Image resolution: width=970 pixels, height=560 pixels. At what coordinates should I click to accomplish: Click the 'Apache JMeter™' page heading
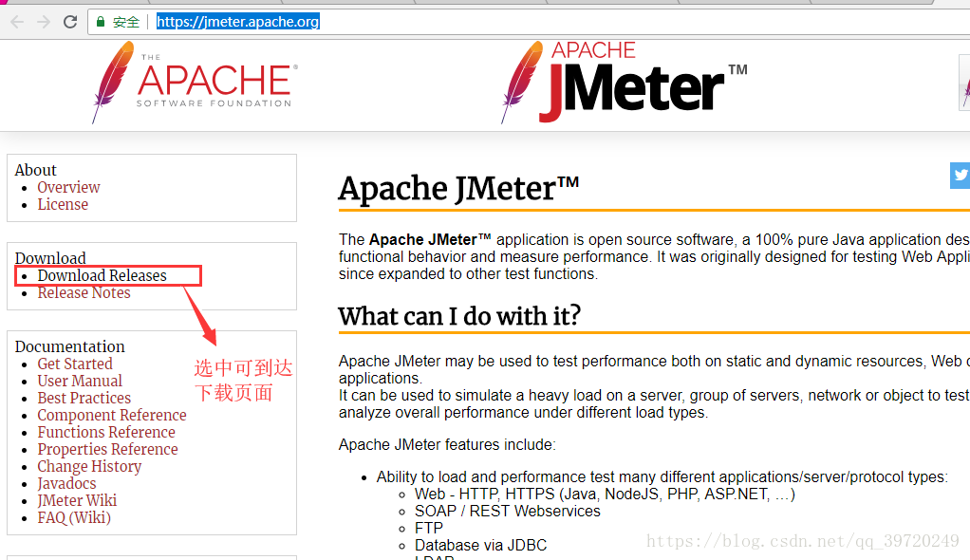coord(458,189)
